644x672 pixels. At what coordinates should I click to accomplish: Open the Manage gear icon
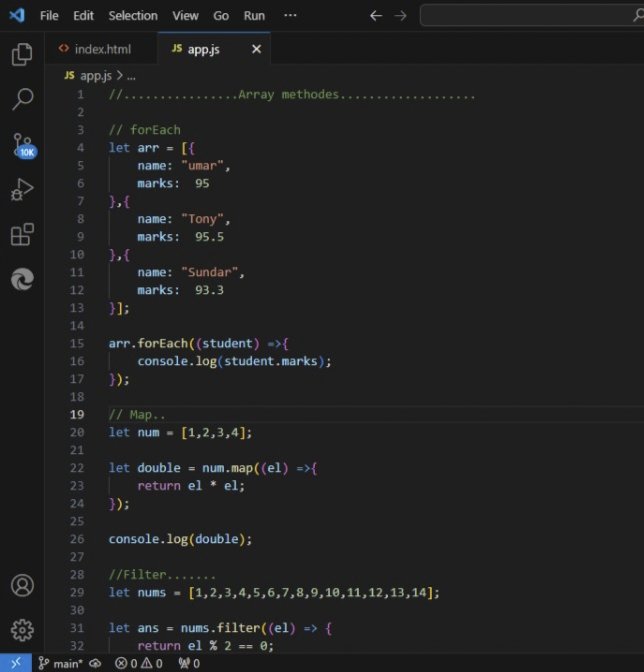click(22, 630)
